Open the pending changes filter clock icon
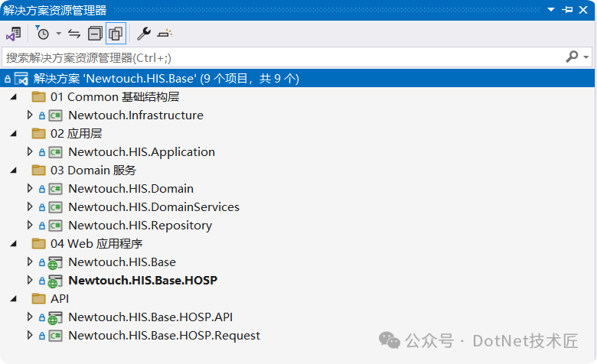The image size is (597, 364). click(42, 34)
